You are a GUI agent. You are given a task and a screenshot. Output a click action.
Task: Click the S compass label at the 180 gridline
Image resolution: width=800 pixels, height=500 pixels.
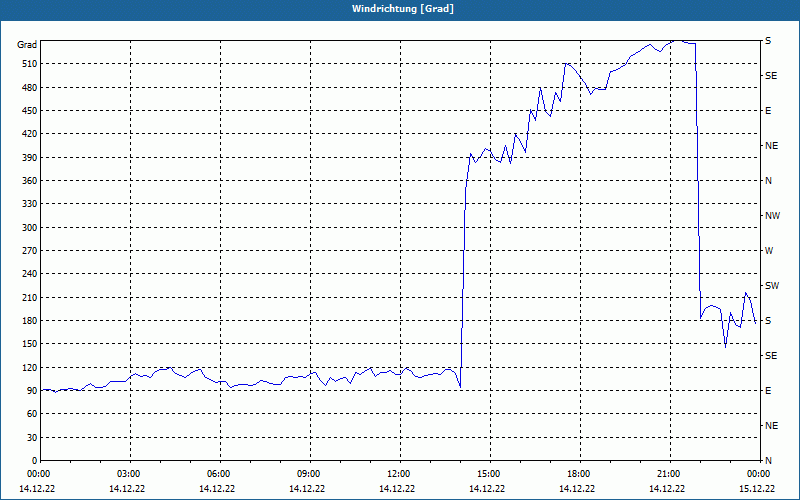pyautogui.click(x=768, y=321)
